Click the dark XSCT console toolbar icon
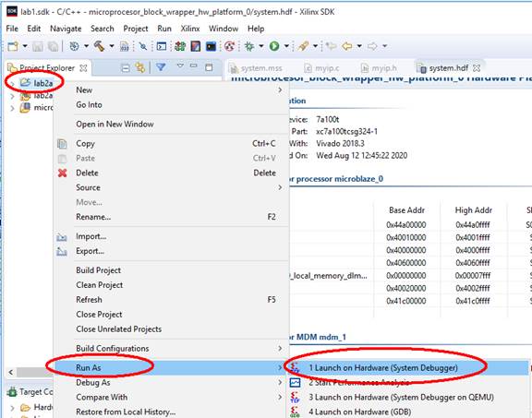Screen dimensions: 532x418 (211, 46)
